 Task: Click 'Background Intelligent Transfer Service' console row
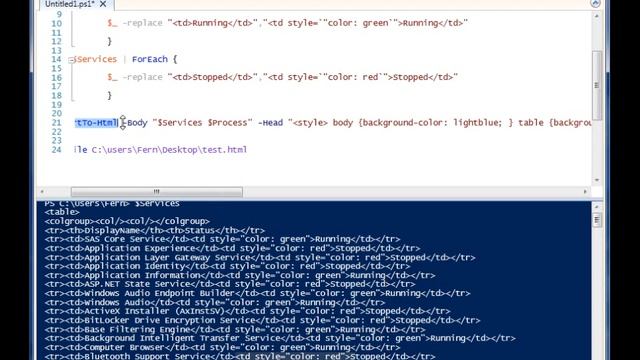(x=280, y=338)
